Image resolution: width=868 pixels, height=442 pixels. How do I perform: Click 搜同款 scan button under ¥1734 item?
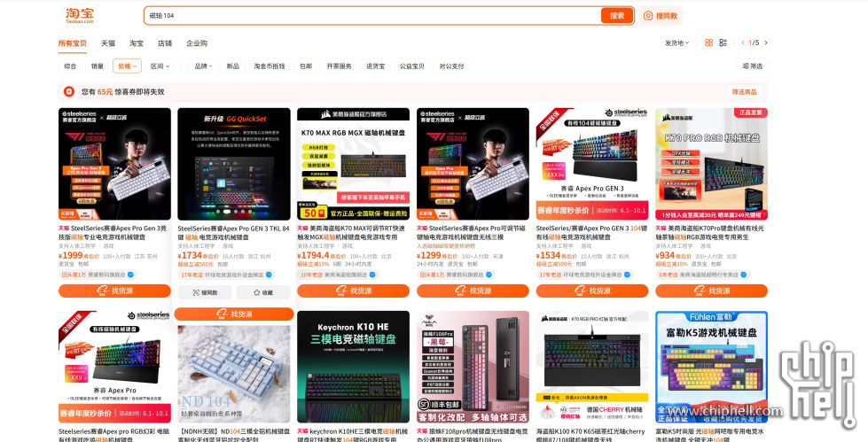click(x=206, y=292)
